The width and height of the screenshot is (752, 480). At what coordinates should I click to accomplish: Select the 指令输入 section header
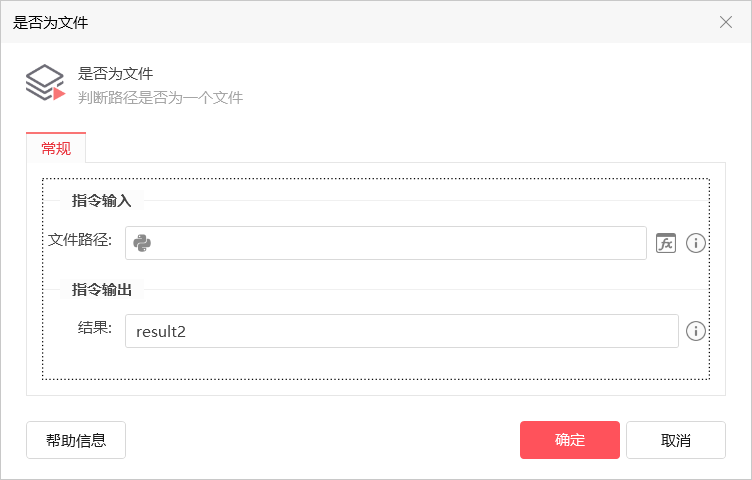(102, 200)
